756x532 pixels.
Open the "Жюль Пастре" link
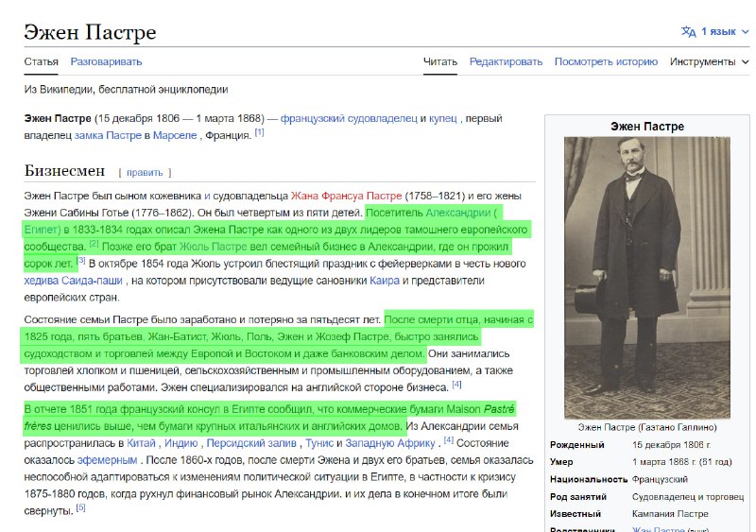pos(214,247)
